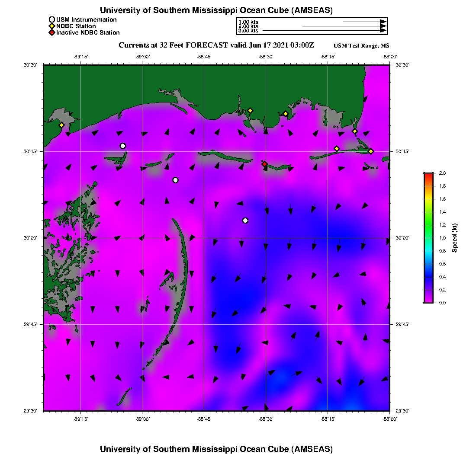Click the easternmost yellow NDBC station diamond on map
The width and height of the screenshot is (476, 454).
tap(371, 151)
